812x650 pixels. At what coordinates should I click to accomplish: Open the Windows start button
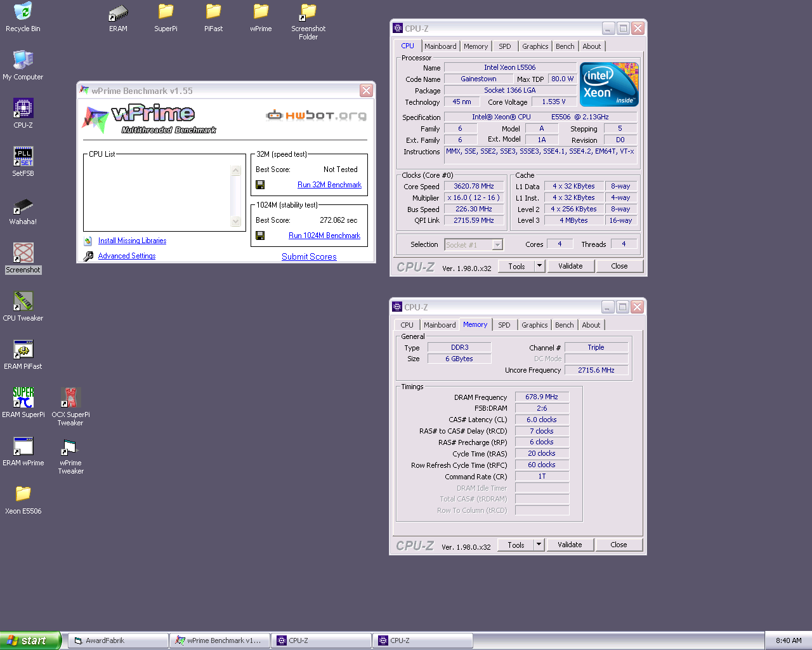(x=30, y=640)
